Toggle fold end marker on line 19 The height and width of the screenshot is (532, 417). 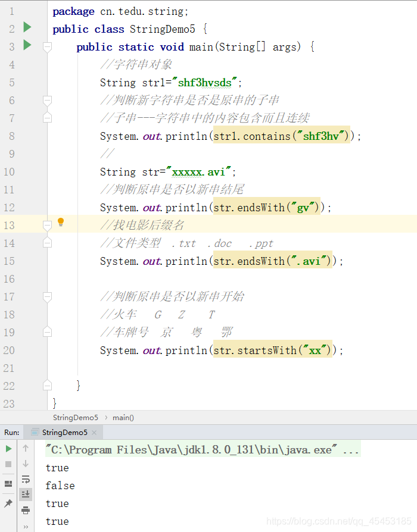tap(48, 332)
